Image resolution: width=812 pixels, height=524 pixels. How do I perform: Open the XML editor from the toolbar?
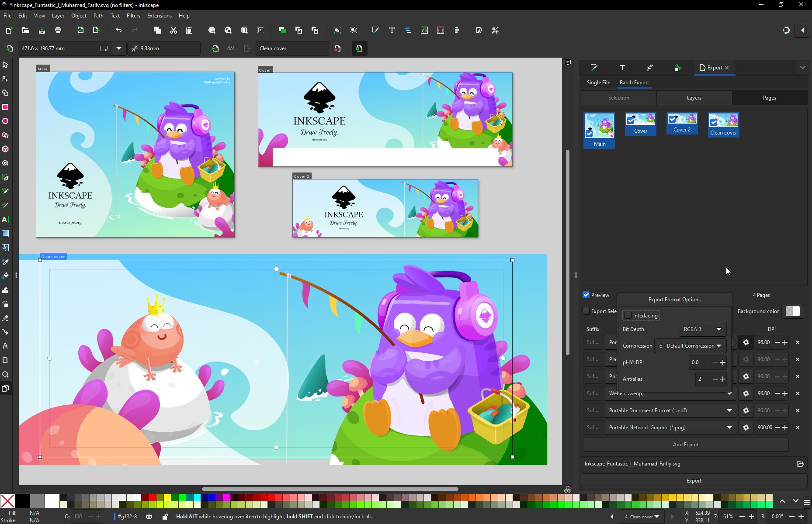point(424,30)
